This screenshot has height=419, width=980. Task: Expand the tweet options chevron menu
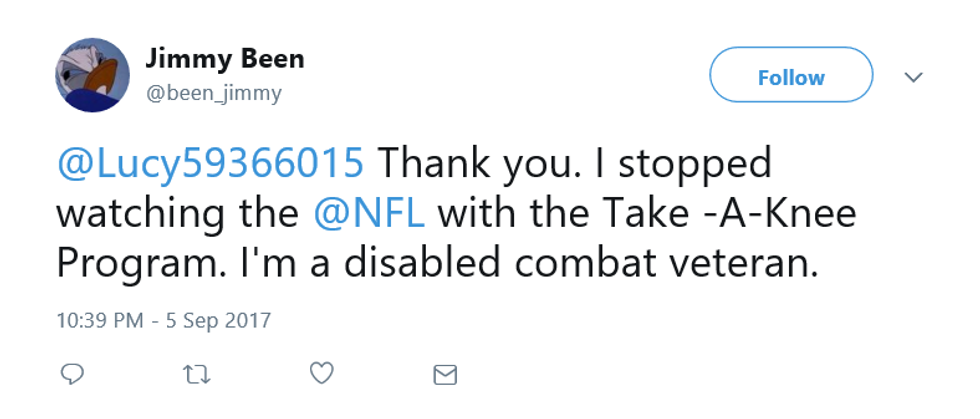tap(913, 77)
